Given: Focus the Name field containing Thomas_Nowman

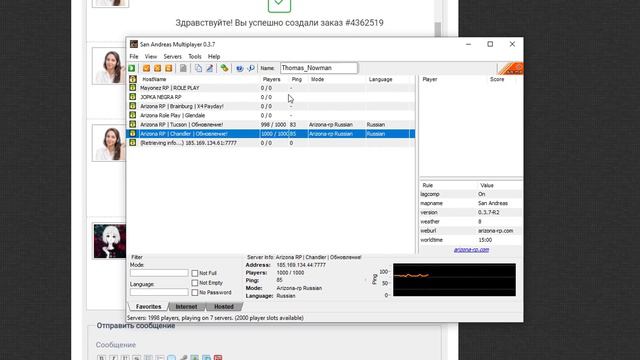Looking at the screenshot, I should tap(319, 68).
